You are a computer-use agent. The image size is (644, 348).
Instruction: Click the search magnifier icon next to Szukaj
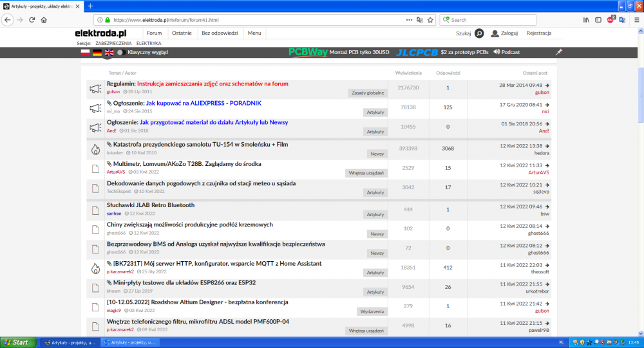pyautogui.click(x=479, y=33)
